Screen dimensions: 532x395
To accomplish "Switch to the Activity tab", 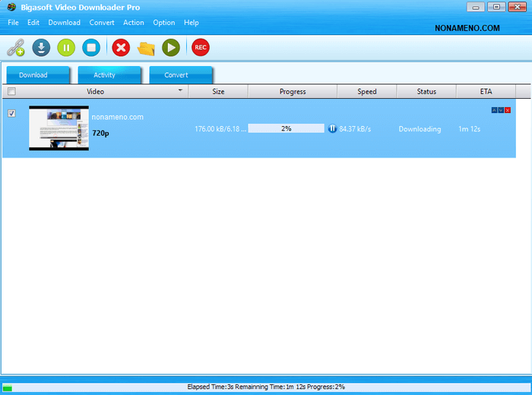I will click(x=104, y=75).
